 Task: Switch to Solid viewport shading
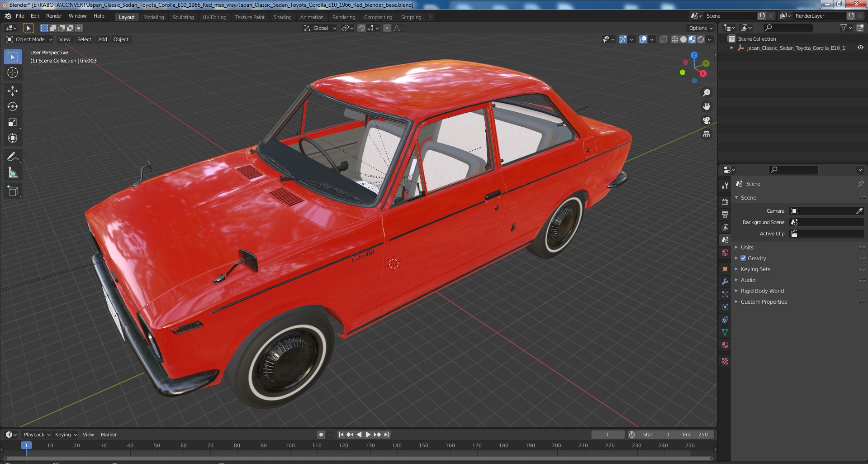pos(683,39)
